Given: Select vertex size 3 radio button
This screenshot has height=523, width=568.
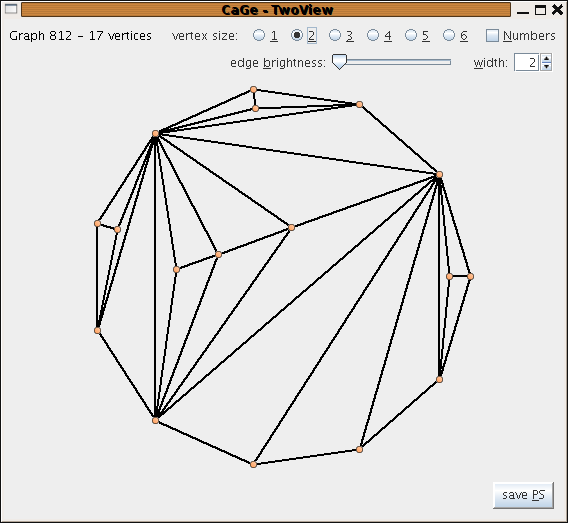Looking at the screenshot, I should (x=335, y=35).
